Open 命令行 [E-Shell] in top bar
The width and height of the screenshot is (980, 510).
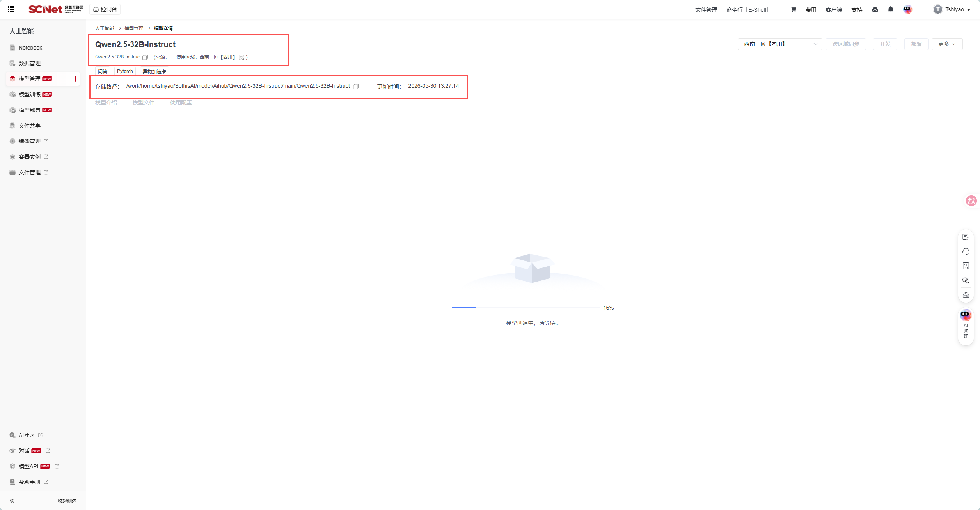[747, 10]
